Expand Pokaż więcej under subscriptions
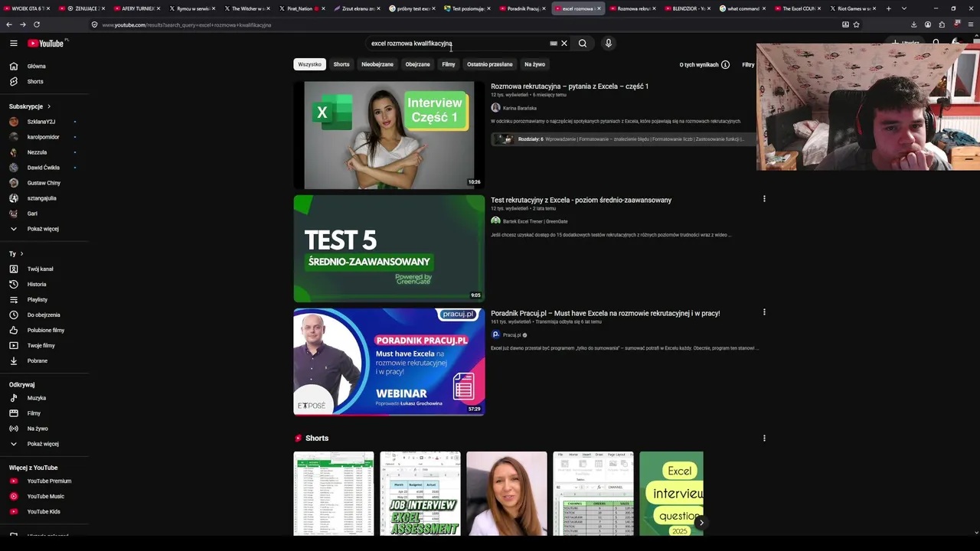 (44, 229)
